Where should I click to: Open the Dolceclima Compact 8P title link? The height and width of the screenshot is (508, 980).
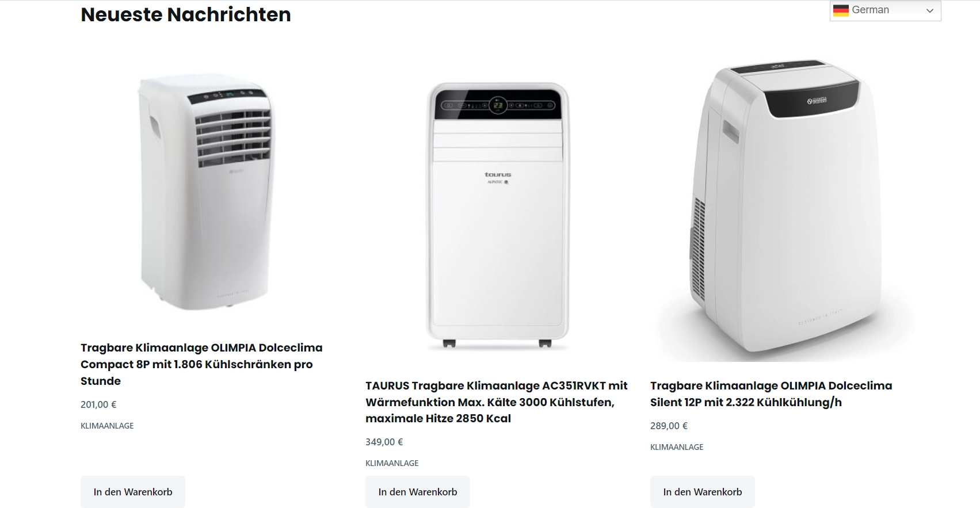pos(201,364)
